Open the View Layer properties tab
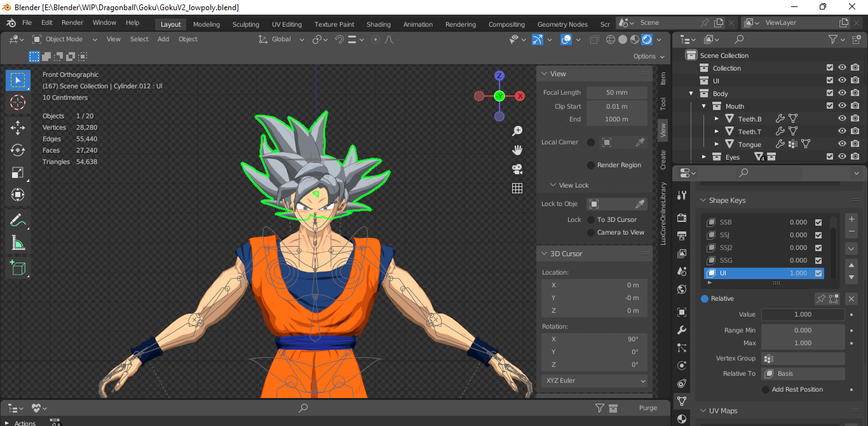 point(682,254)
